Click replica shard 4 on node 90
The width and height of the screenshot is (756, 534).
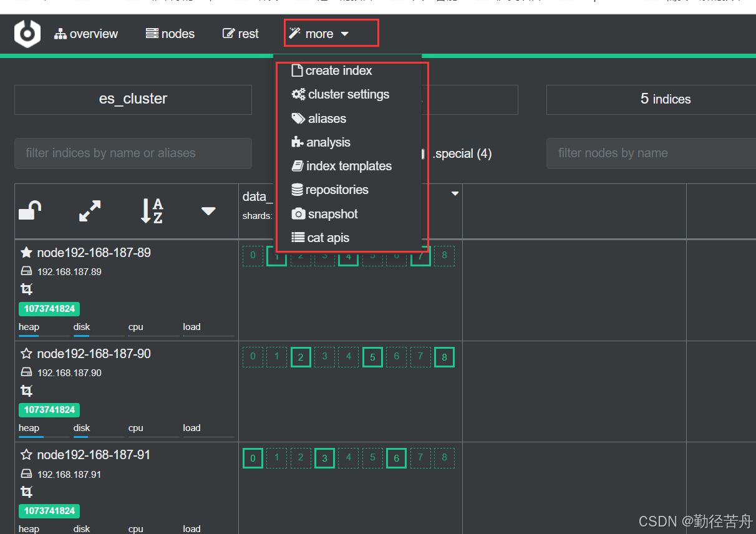(x=349, y=357)
